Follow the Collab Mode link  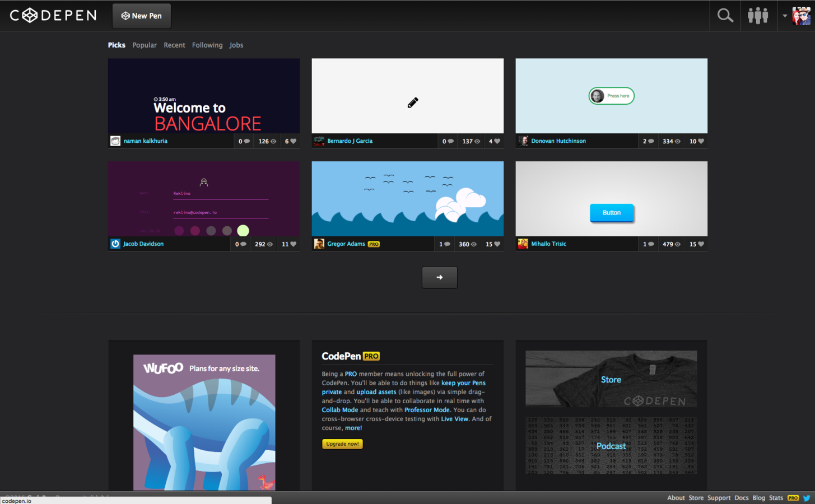click(340, 410)
